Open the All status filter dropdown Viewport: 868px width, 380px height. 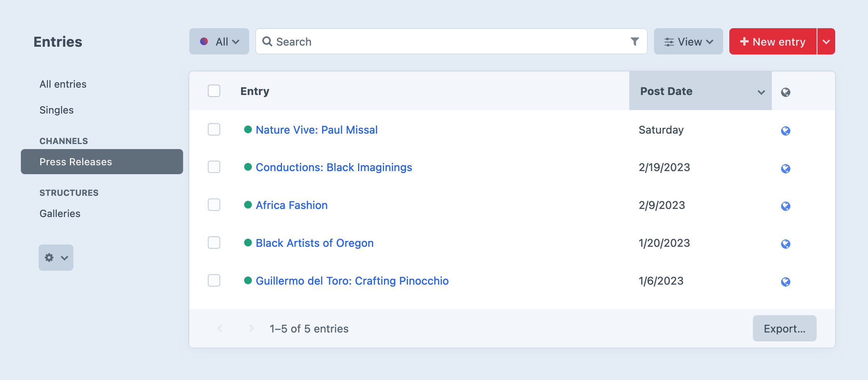click(x=219, y=41)
